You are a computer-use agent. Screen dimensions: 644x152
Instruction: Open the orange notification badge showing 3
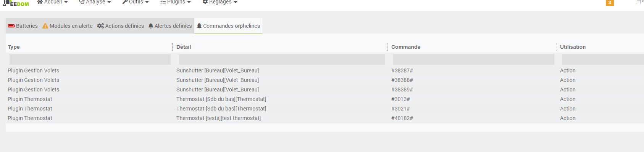pos(610,3)
